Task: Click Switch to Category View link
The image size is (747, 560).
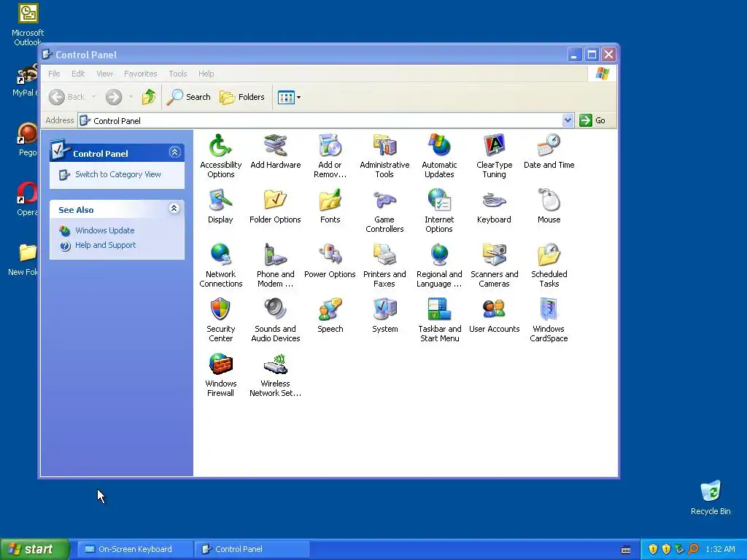Action: (x=118, y=174)
